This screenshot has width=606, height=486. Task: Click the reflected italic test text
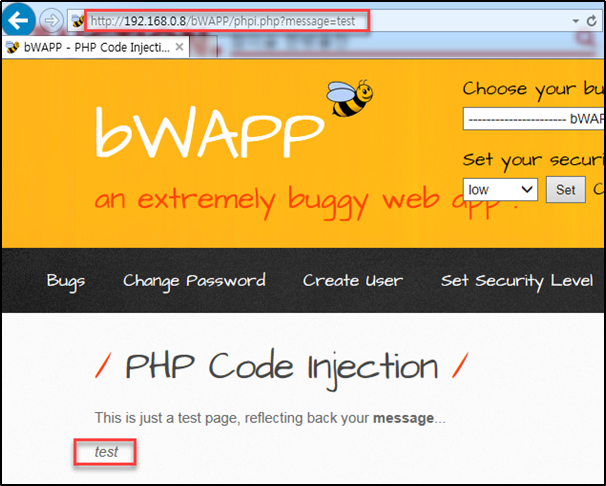pyautogui.click(x=106, y=452)
